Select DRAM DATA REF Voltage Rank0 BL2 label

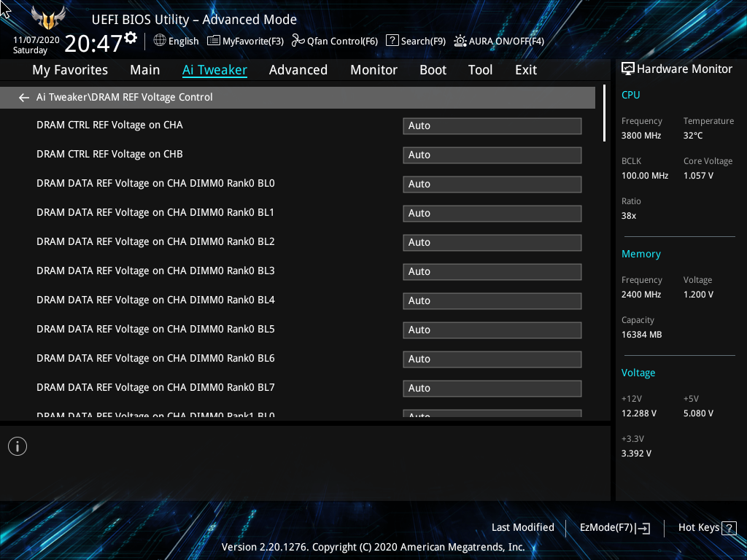[x=155, y=241]
